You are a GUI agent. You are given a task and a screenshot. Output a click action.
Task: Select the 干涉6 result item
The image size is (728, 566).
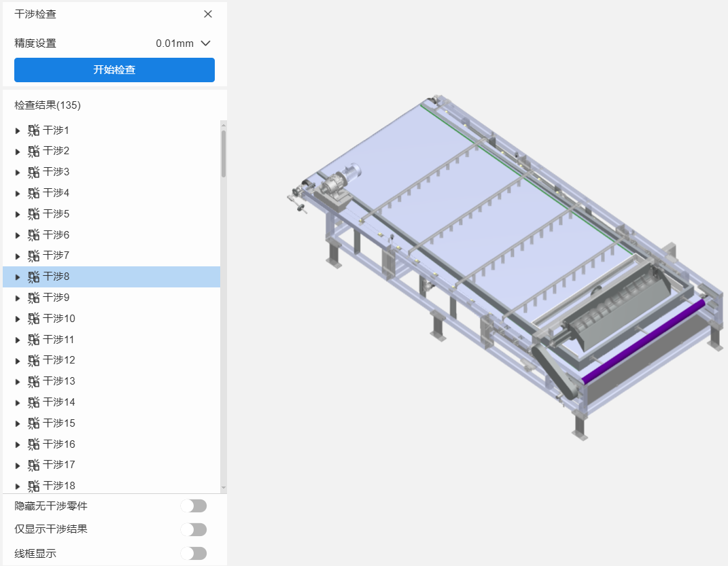pos(56,235)
